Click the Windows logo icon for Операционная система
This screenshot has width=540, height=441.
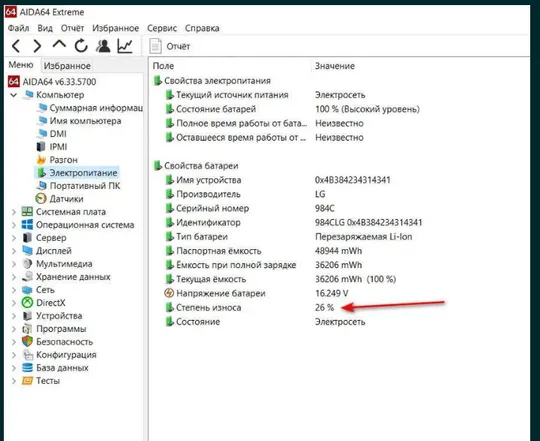pos(27,224)
